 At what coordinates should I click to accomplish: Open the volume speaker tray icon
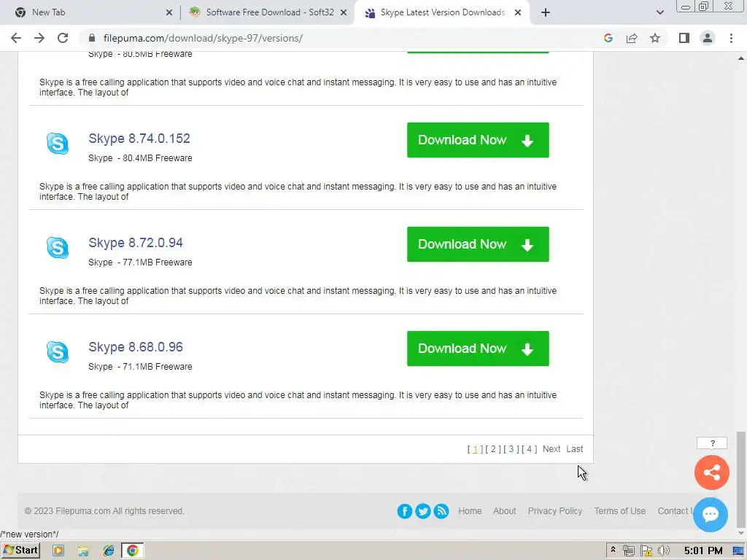[x=664, y=551]
